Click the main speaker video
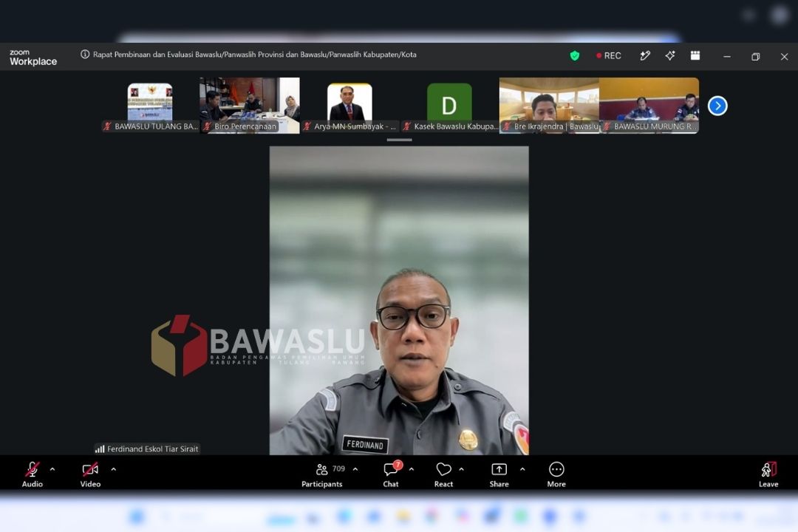The height and width of the screenshot is (532, 798). pyautogui.click(x=399, y=301)
